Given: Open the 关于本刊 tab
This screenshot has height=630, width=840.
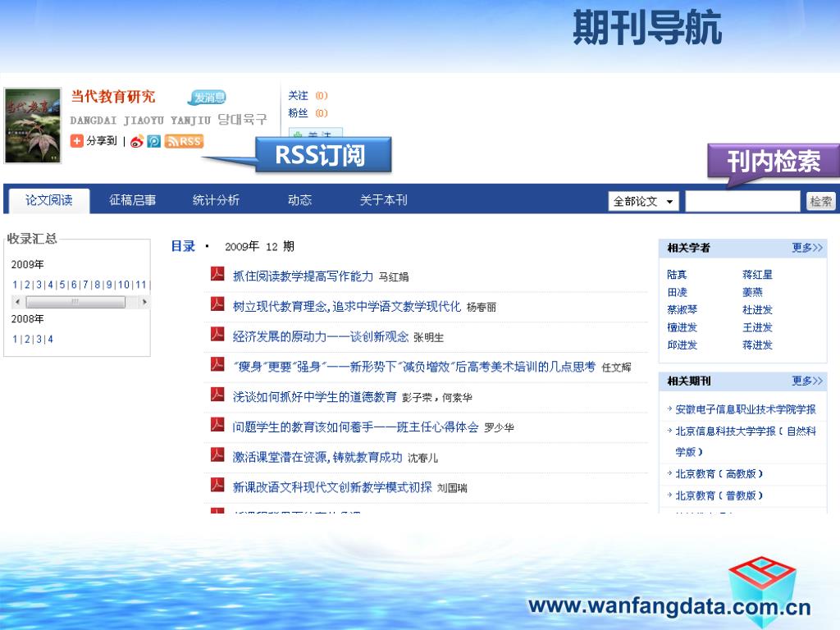Looking at the screenshot, I should [384, 200].
